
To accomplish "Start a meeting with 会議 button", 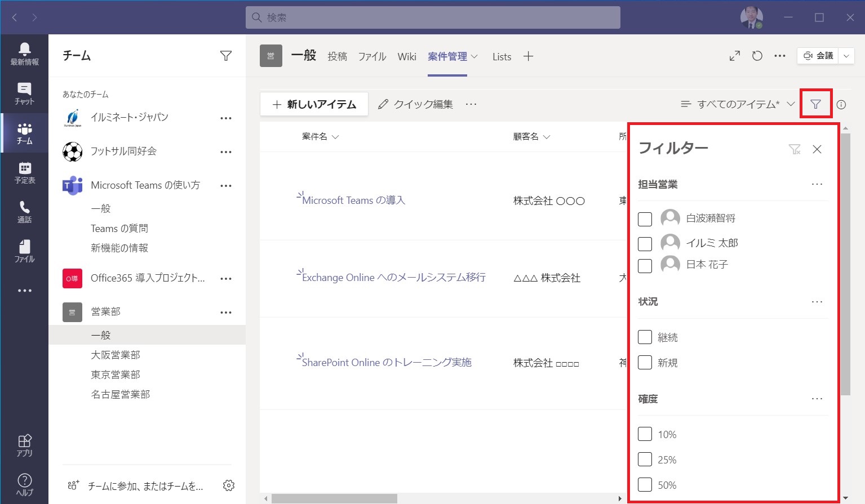I will pyautogui.click(x=818, y=56).
